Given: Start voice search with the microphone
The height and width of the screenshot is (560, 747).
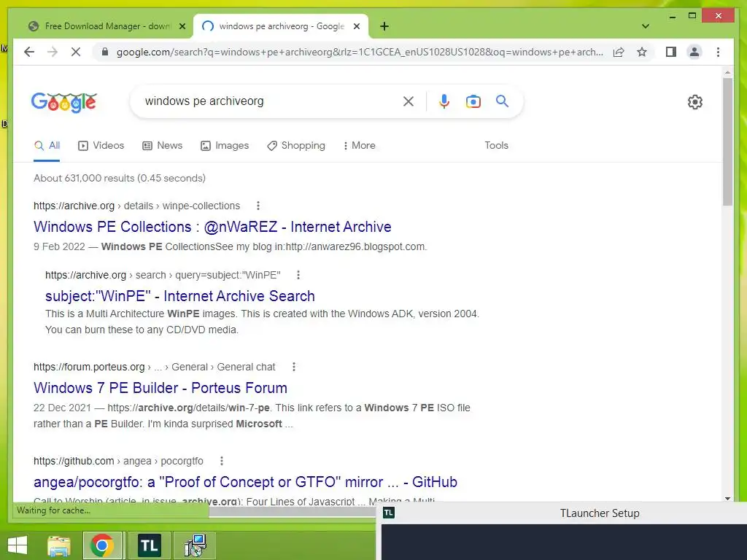Looking at the screenshot, I should (x=444, y=101).
